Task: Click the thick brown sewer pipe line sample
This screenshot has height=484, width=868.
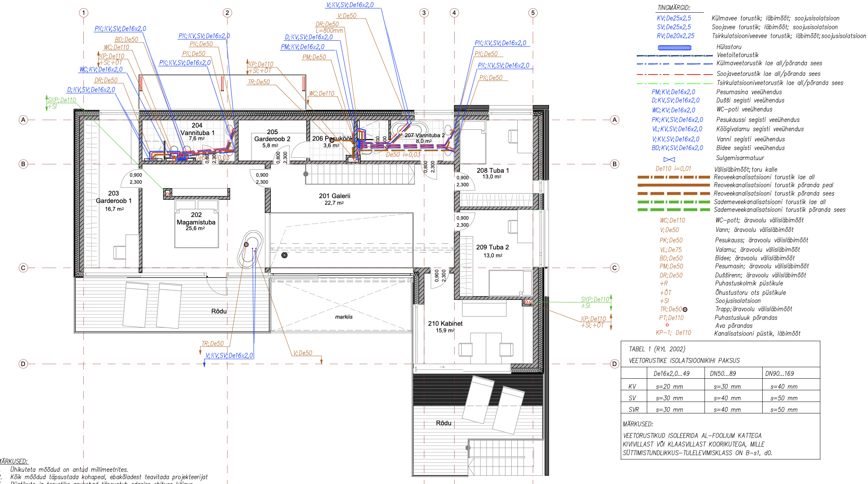Action: (x=673, y=185)
